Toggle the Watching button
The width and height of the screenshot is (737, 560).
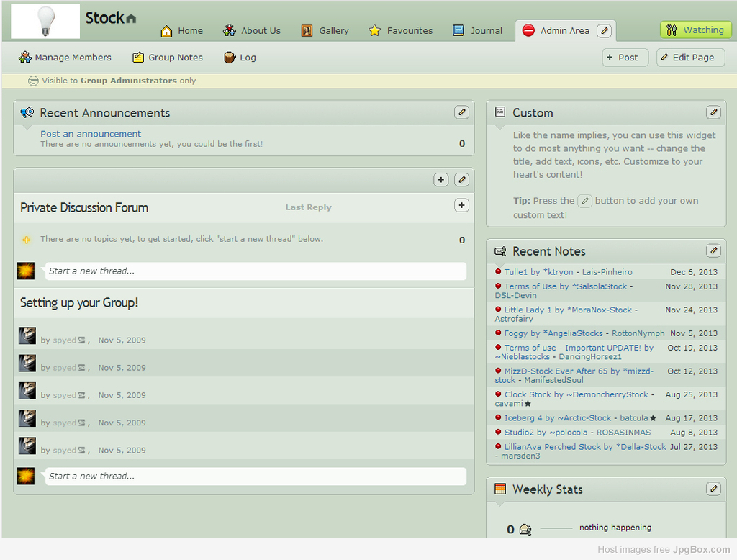point(695,30)
